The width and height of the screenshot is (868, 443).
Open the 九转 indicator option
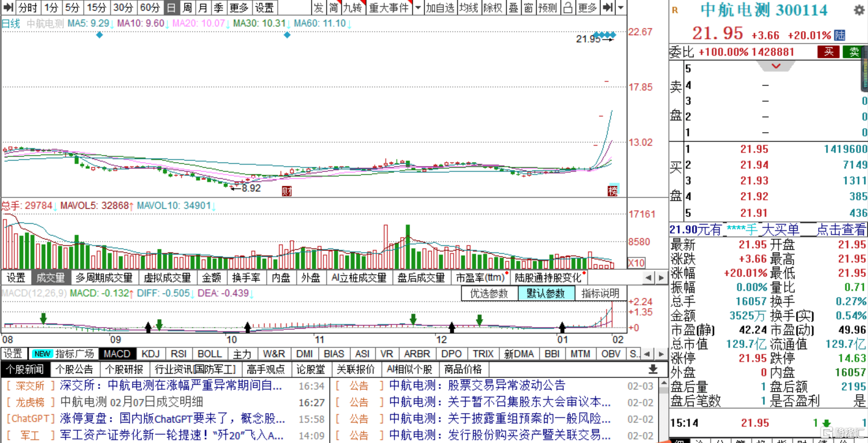353,7
